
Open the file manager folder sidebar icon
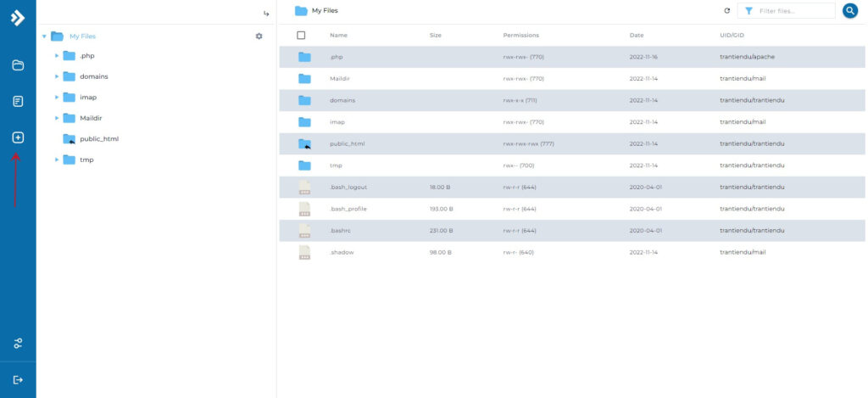click(18, 65)
